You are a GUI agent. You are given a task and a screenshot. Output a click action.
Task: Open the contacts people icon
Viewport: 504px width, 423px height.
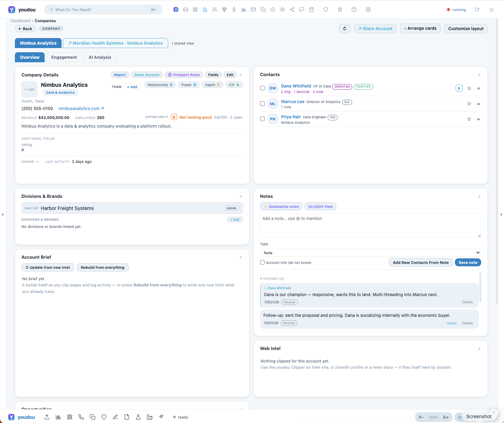[214, 10]
